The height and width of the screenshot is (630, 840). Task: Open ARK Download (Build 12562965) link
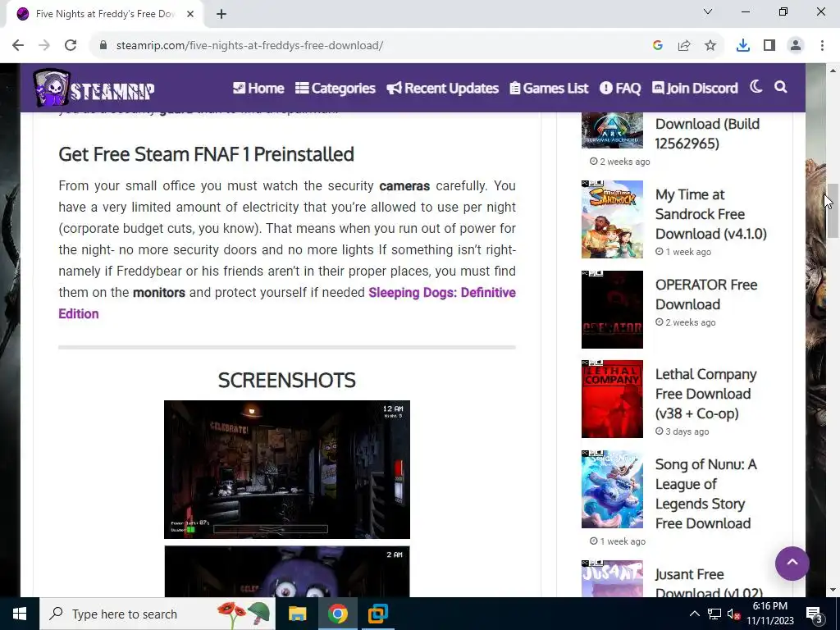point(708,134)
